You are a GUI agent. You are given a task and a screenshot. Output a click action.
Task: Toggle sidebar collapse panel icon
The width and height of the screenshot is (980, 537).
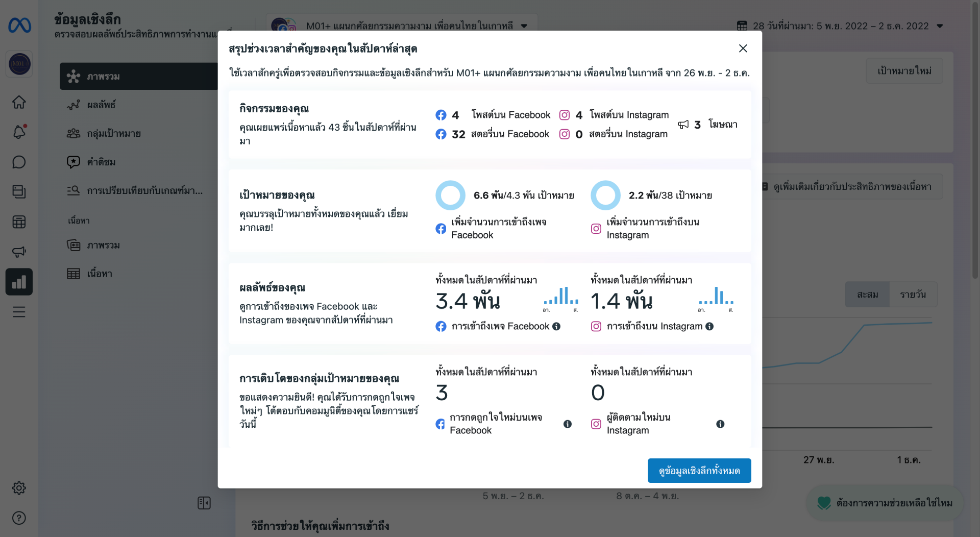coord(204,503)
